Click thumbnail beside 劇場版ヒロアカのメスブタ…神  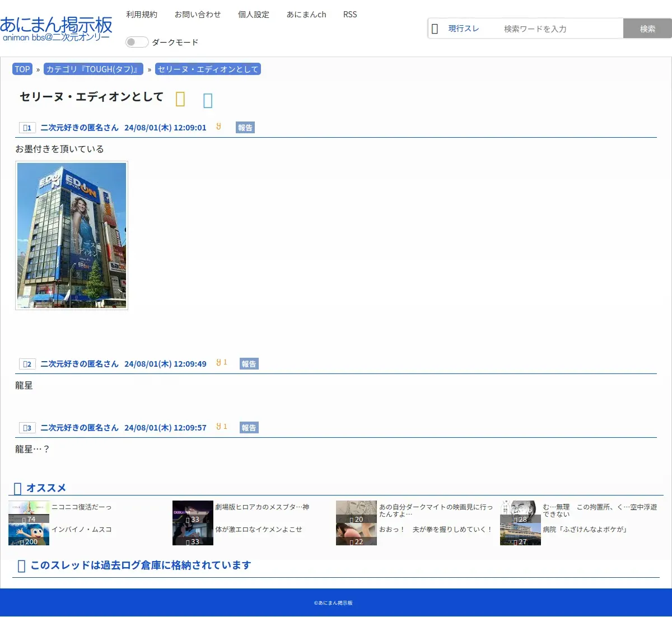point(193,512)
